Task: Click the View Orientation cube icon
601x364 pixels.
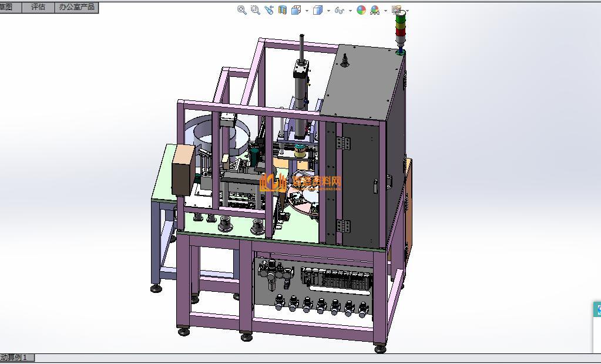Action: click(x=296, y=10)
